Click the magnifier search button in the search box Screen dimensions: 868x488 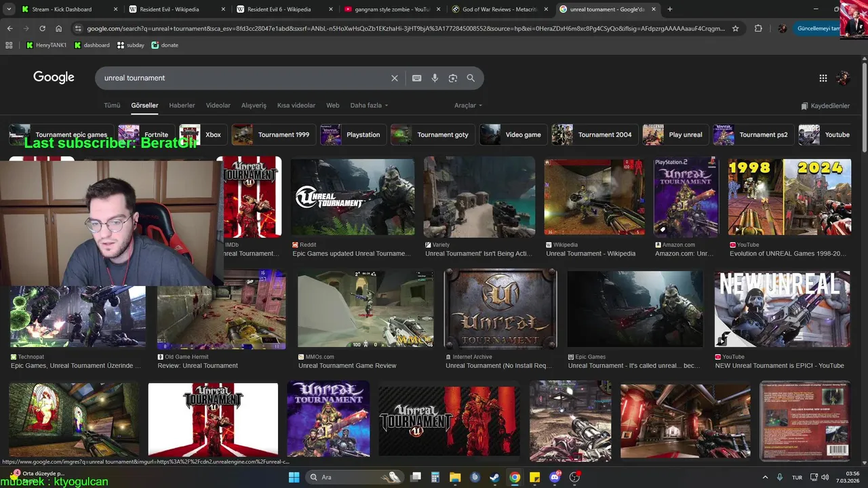(471, 78)
